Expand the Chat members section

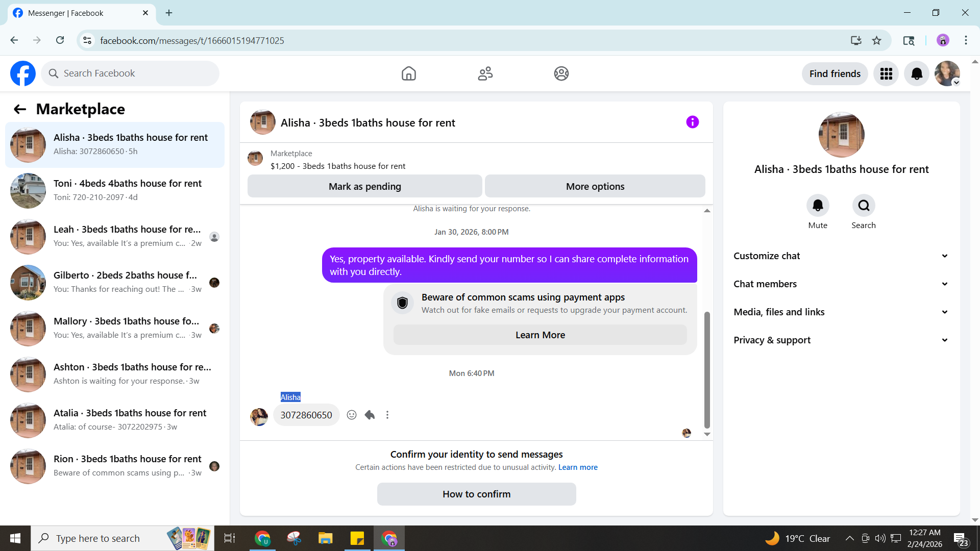pyautogui.click(x=841, y=284)
